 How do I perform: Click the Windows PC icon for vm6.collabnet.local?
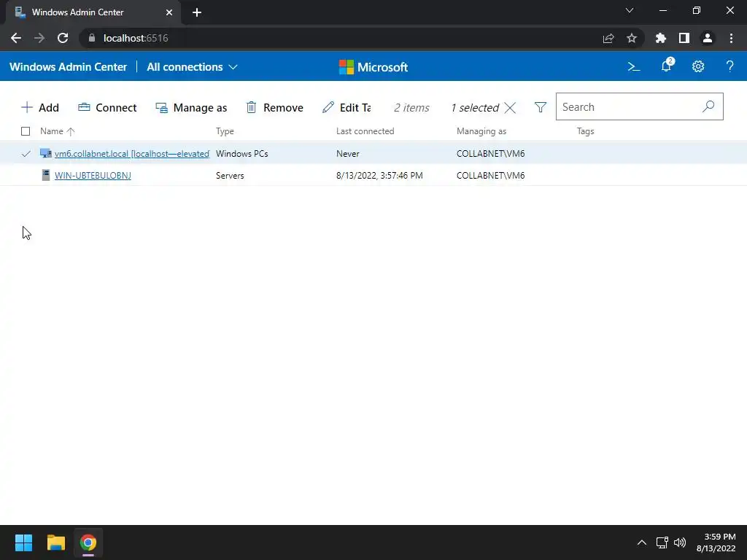point(46,153)
